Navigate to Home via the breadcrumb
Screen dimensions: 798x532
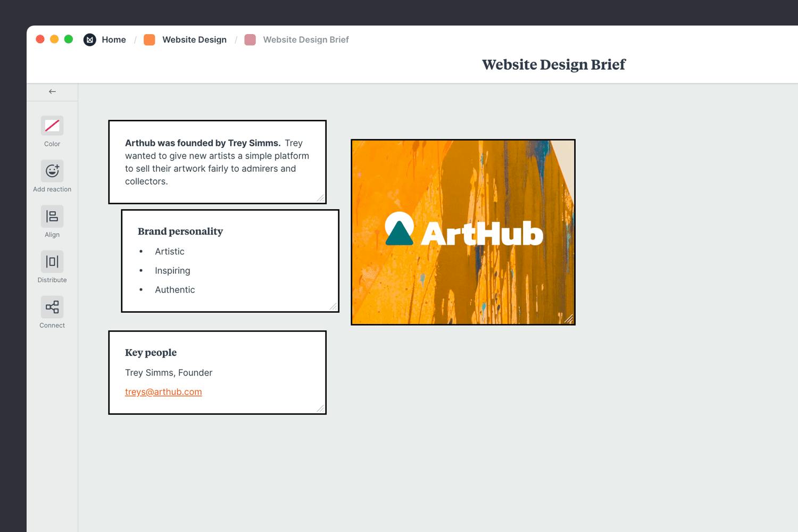tap(114, 39)
